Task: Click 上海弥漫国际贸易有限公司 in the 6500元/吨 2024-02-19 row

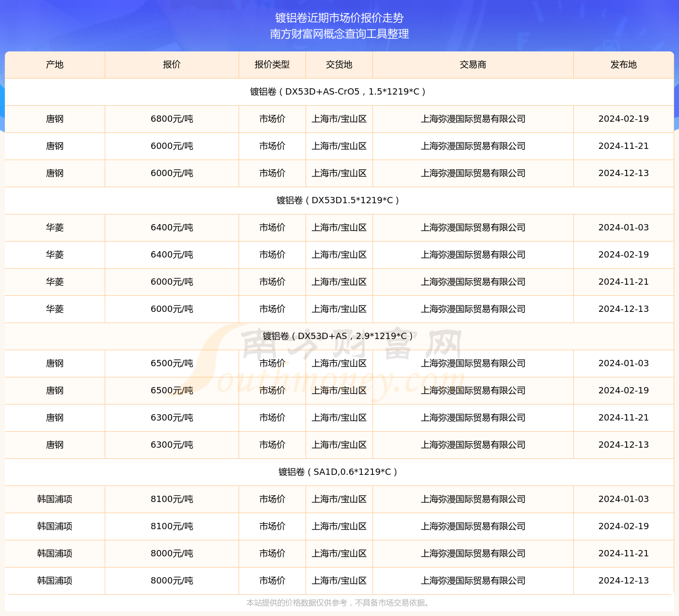Action: pos(473,390)
